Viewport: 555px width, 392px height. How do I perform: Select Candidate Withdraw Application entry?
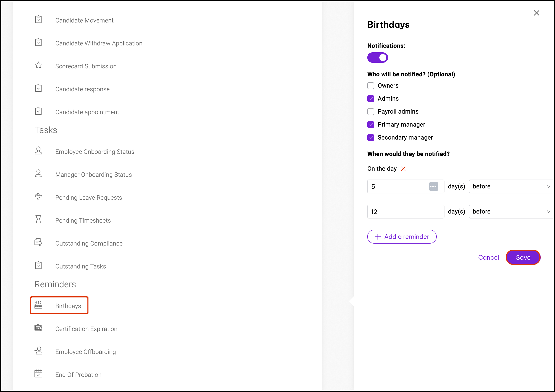99,43
